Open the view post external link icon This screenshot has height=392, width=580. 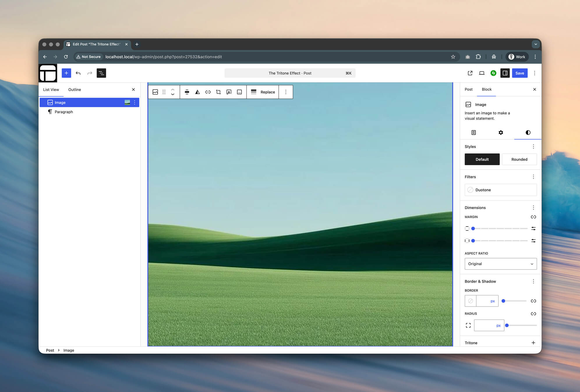click(x=470, y=73)
